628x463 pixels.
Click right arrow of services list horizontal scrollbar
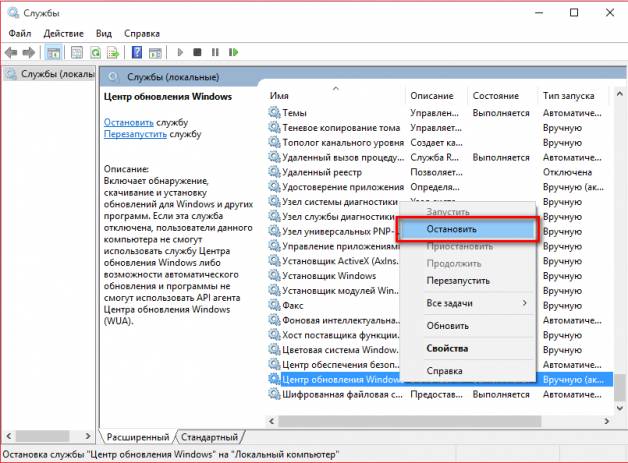click(606, 421)
